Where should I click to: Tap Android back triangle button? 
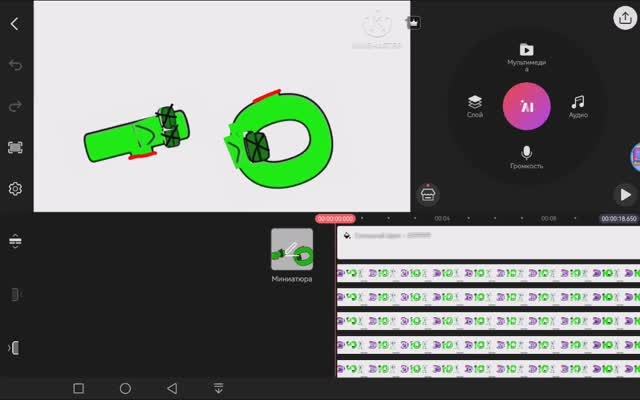tap(172, 388)
